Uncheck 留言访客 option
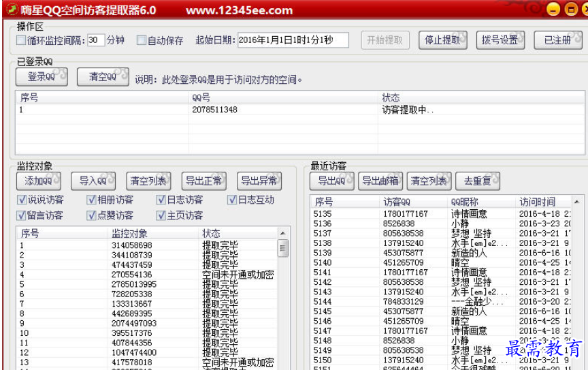This screenshot has height=370, width=588. pos(22,215)
